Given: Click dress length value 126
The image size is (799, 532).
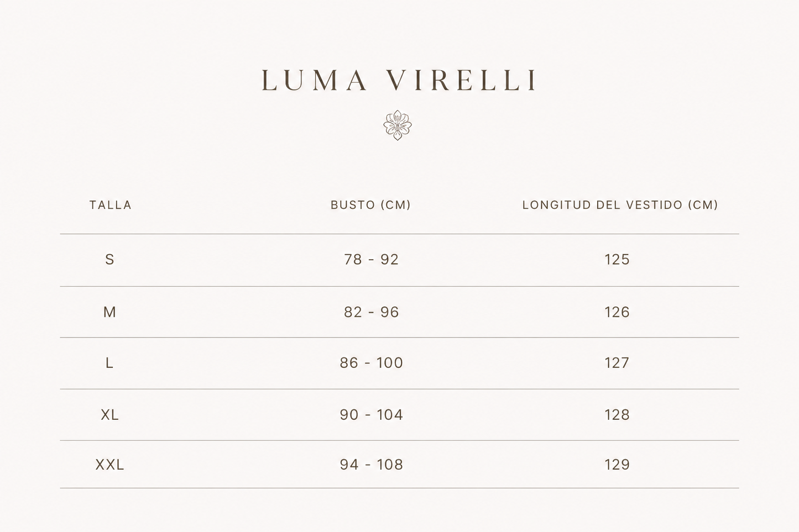Looking at the screenshot, I should (617, 312).
